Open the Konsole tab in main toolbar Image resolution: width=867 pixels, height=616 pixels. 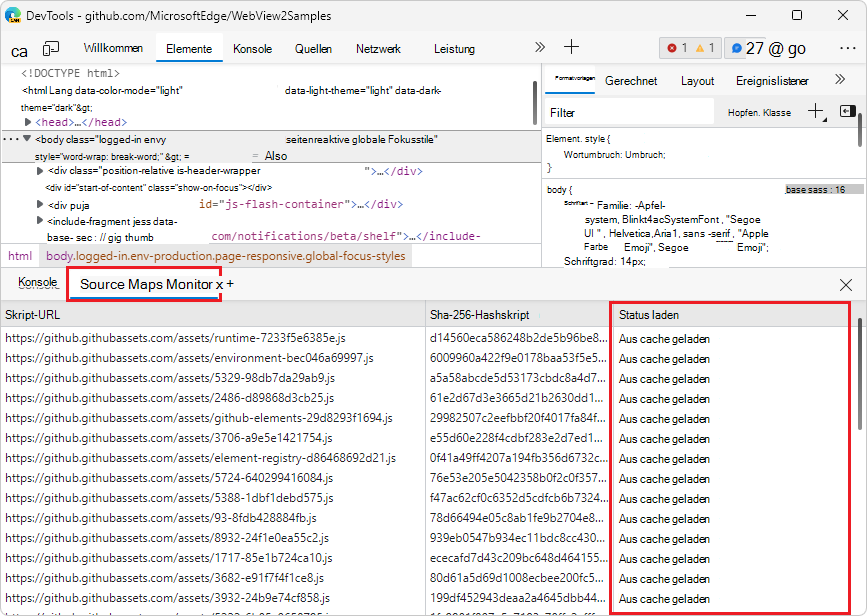[x=253, y=49]
